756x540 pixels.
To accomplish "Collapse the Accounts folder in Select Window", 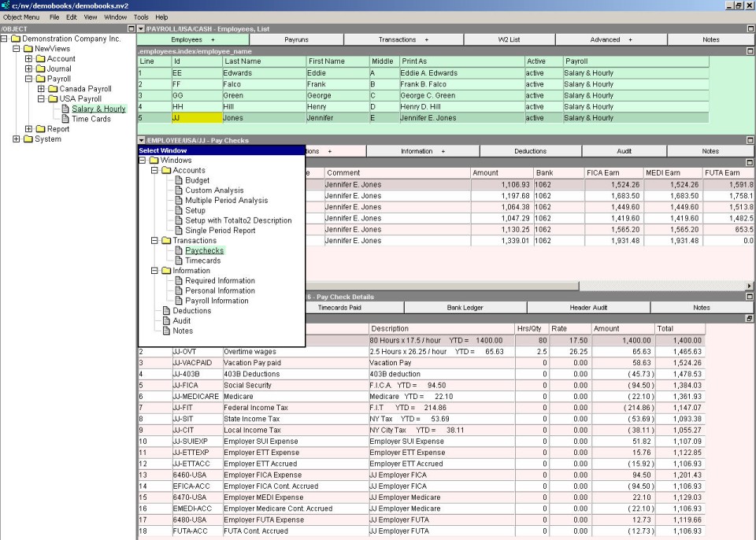I will click(x=154, y=171).
